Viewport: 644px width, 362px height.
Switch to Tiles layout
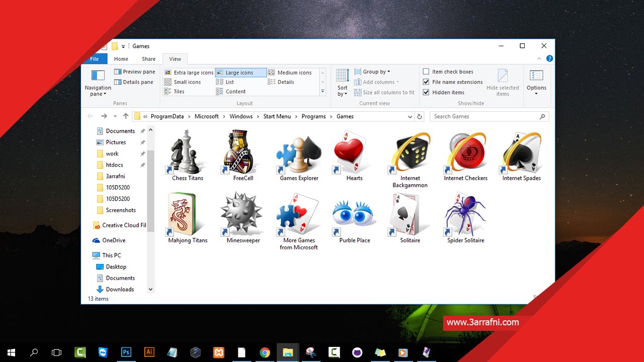(x=175, y=92)
